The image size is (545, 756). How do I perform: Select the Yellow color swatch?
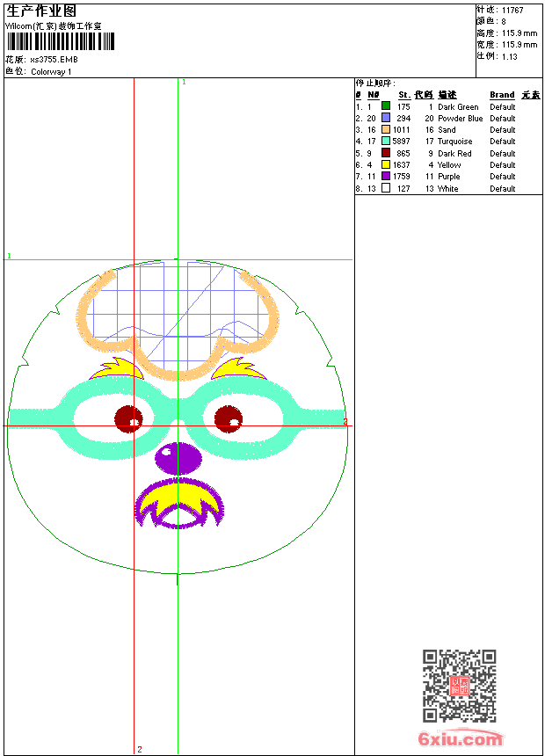(x=386, y=164)
